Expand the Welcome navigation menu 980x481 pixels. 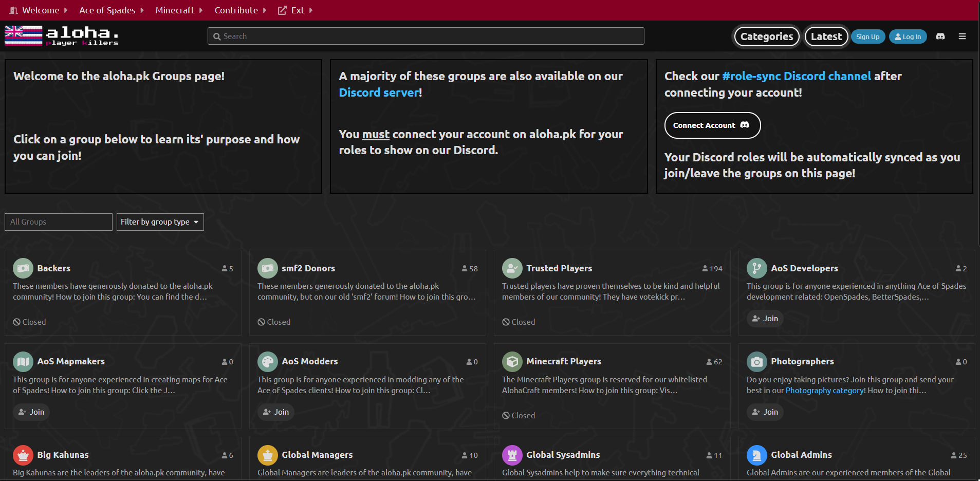pyautogui.click(x=39, y=10)
